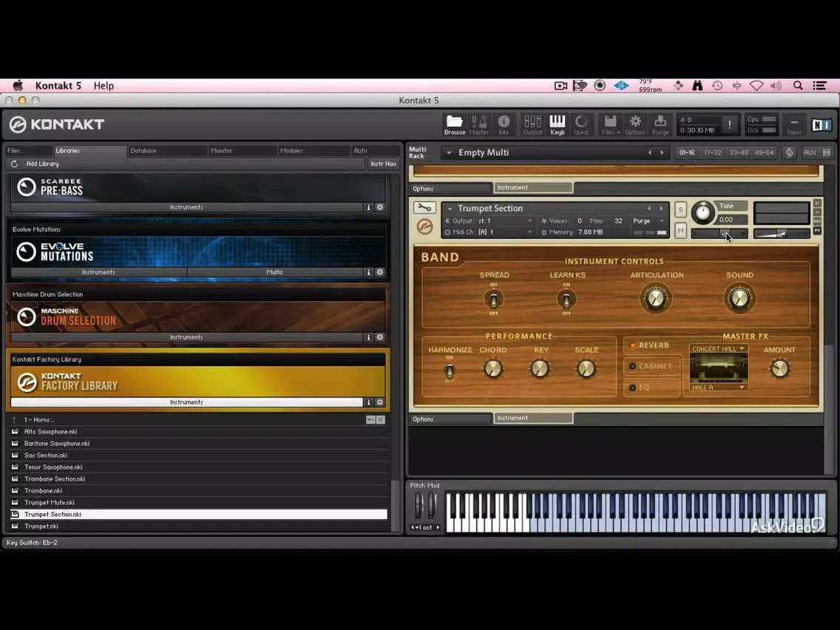The height and width of the screenshot is (630, 840).
Task: Open the Kontakt 5 application menu
Action: (x=58, y=86)
